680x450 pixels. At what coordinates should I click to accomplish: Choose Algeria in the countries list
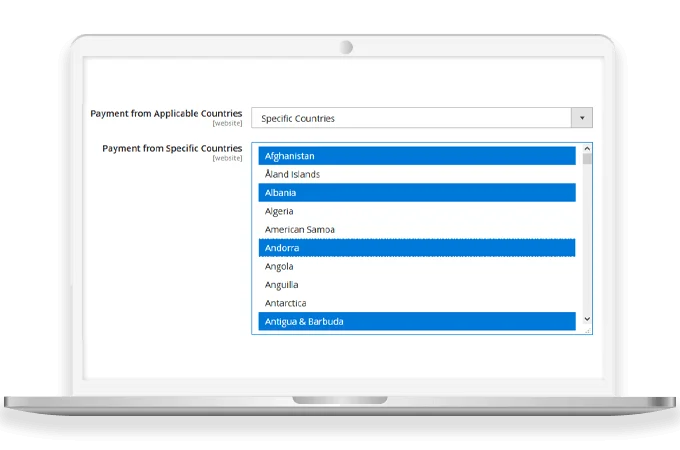coord(416,211)
